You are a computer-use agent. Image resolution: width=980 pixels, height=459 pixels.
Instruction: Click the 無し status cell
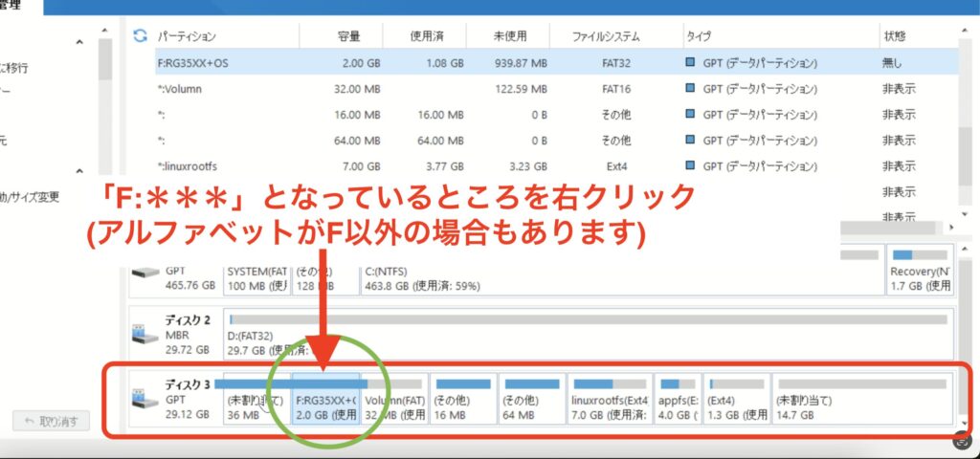click(x=892, y=63)
